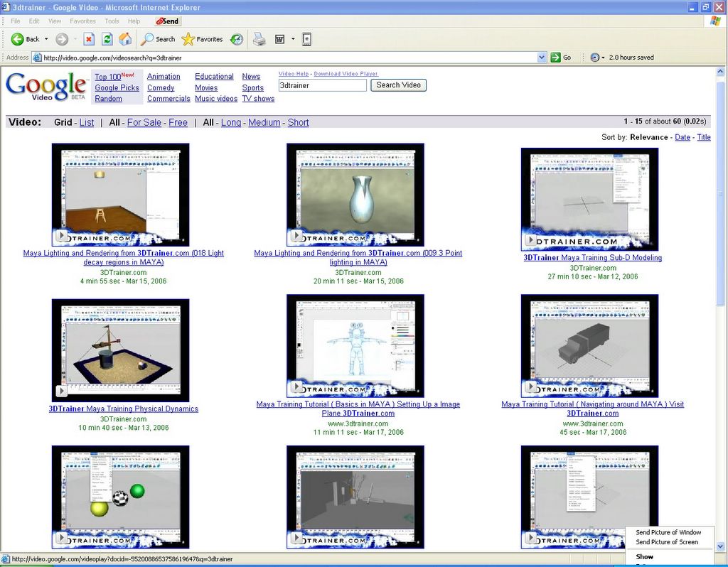728x567 pixels.
Task: Play the Light decay regions video via play icon
Action: (62, 236)
